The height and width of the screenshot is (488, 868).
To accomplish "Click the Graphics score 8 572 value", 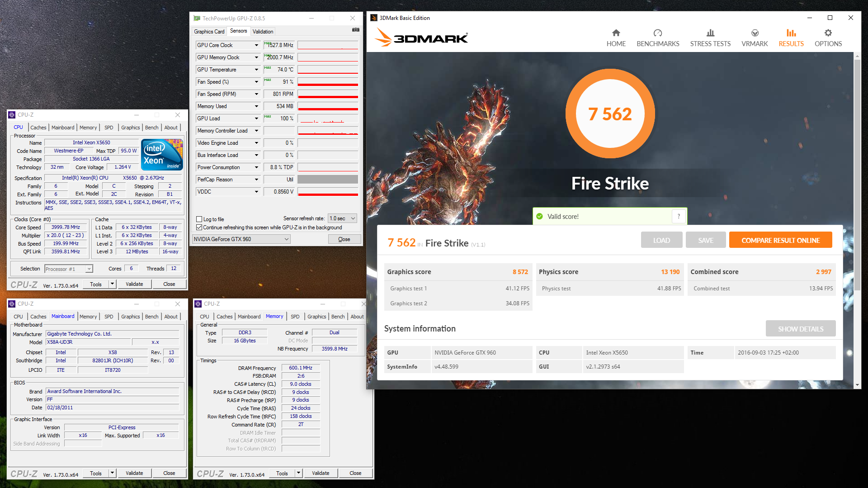I will tap(520, 272).
